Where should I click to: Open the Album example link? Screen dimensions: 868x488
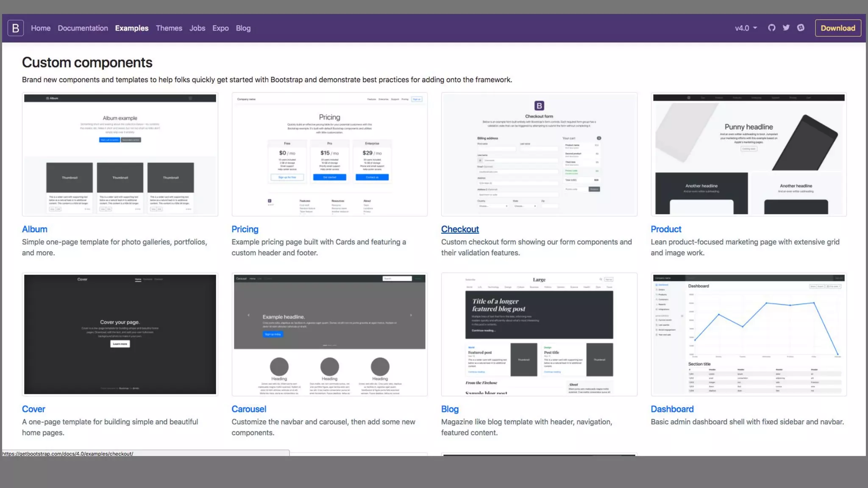pos(35,229)
